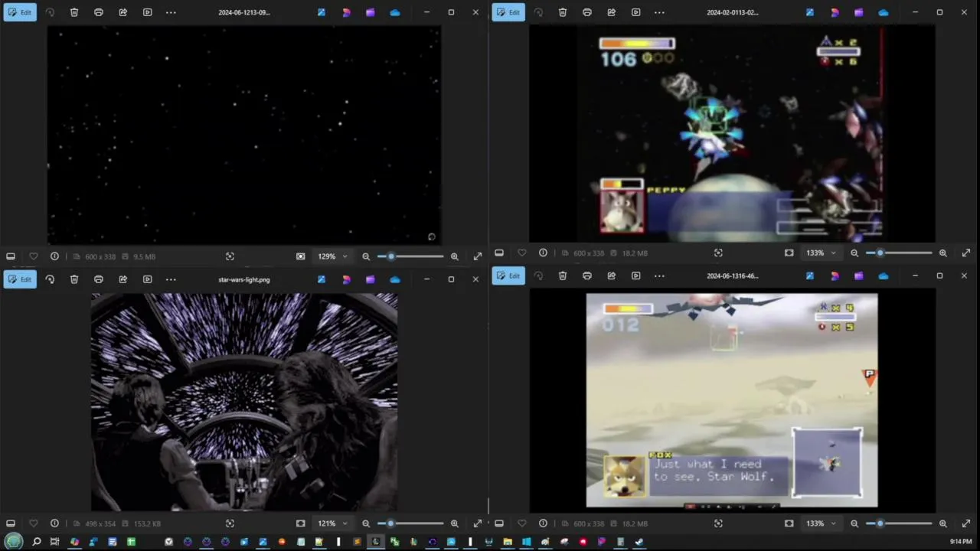
Task: Click Edit in the 2024-06-1213-09 window
Action: [20, 12]
